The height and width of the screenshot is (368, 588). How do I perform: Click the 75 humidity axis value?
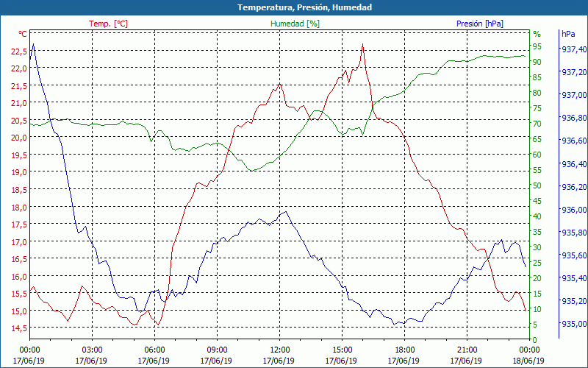[537, 108]
